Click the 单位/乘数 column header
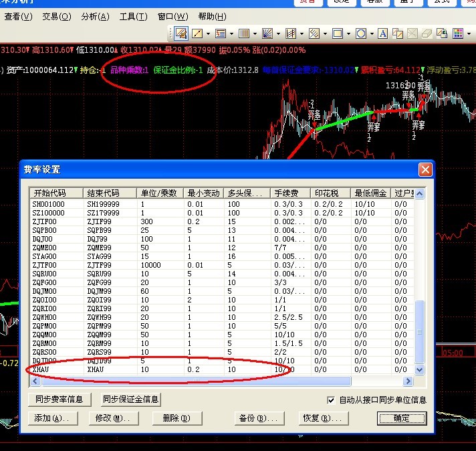The width and height of the screenshot is (476, 451). pyautogui.click(x=160, y=193)
